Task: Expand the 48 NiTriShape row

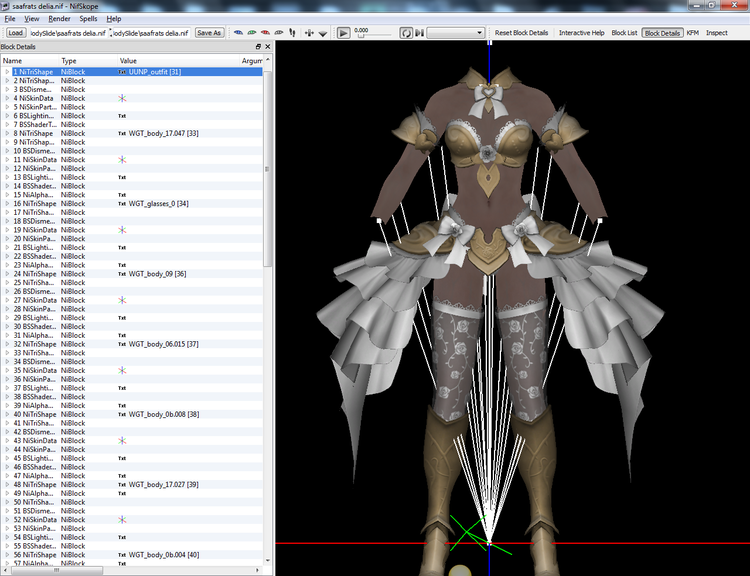Action: [x=7, y=485]
